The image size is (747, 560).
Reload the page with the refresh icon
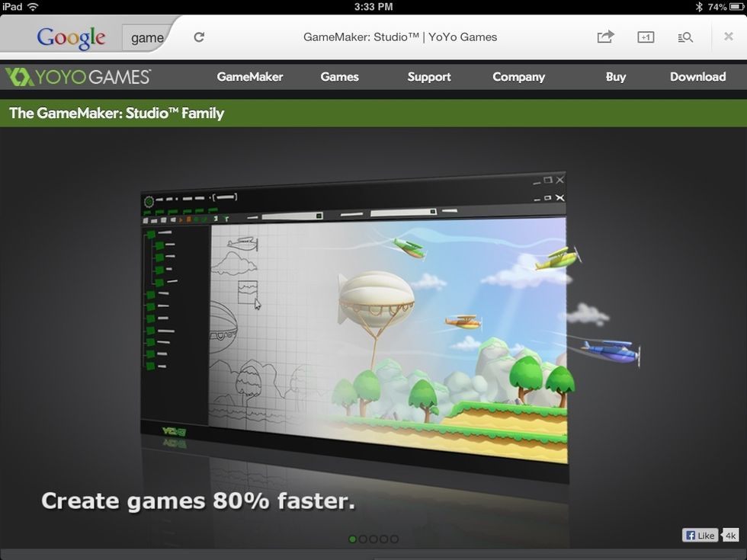(x=199, y=37)
